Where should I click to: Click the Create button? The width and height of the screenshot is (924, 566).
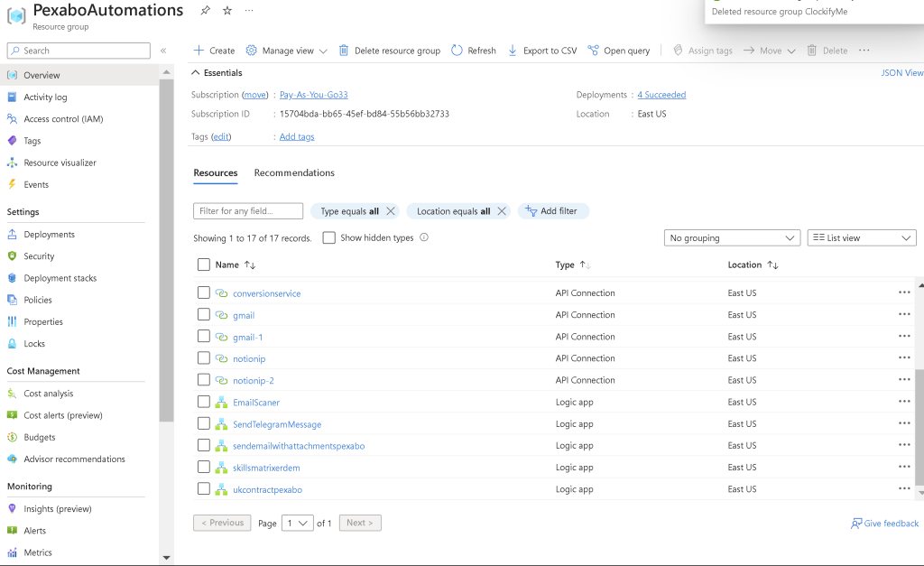[215, 51]
